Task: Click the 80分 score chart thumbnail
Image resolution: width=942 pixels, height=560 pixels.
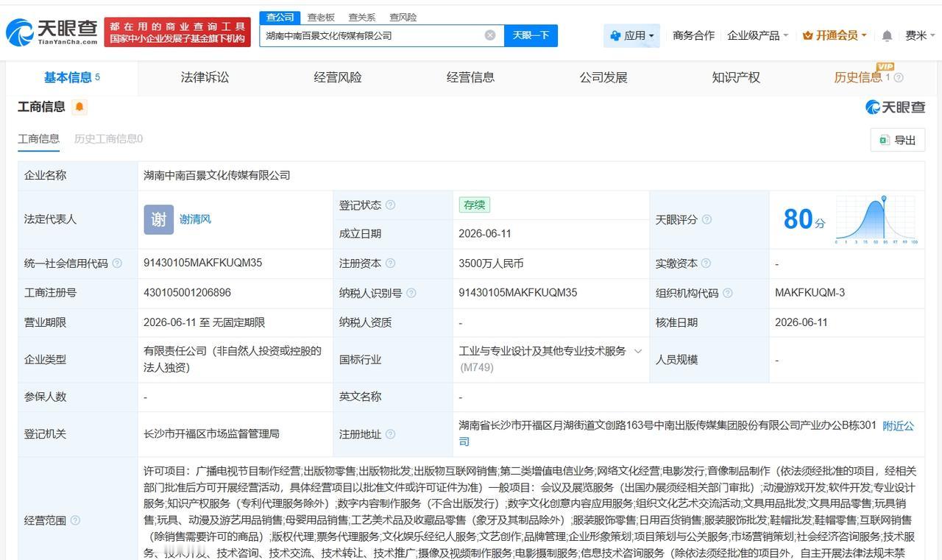Action: click(877, 219)
